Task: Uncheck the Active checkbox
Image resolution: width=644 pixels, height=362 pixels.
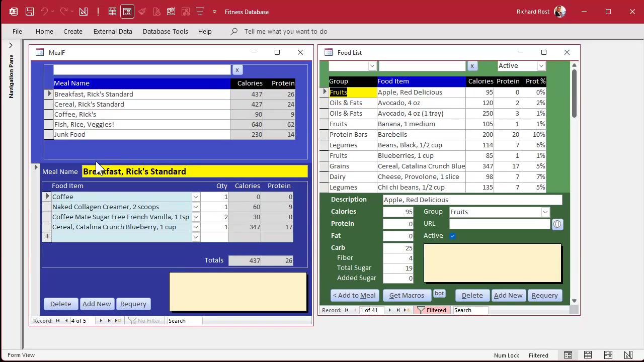Action: coord(452,236)
